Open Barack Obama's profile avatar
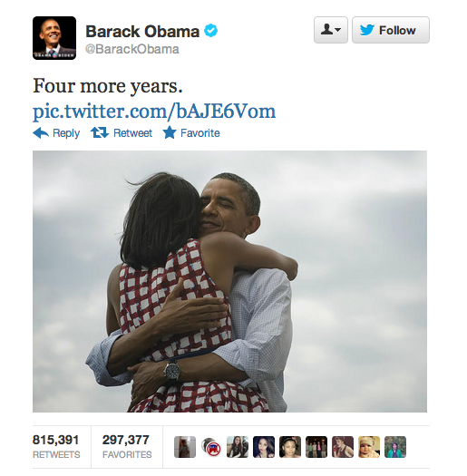This screenshot has height=476, width=467. pyautogui.click(x=54, y=38)
